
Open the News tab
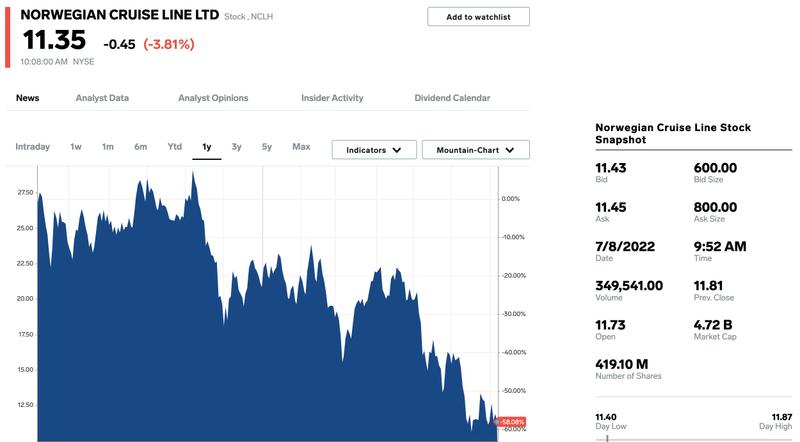tap(28, 98)
